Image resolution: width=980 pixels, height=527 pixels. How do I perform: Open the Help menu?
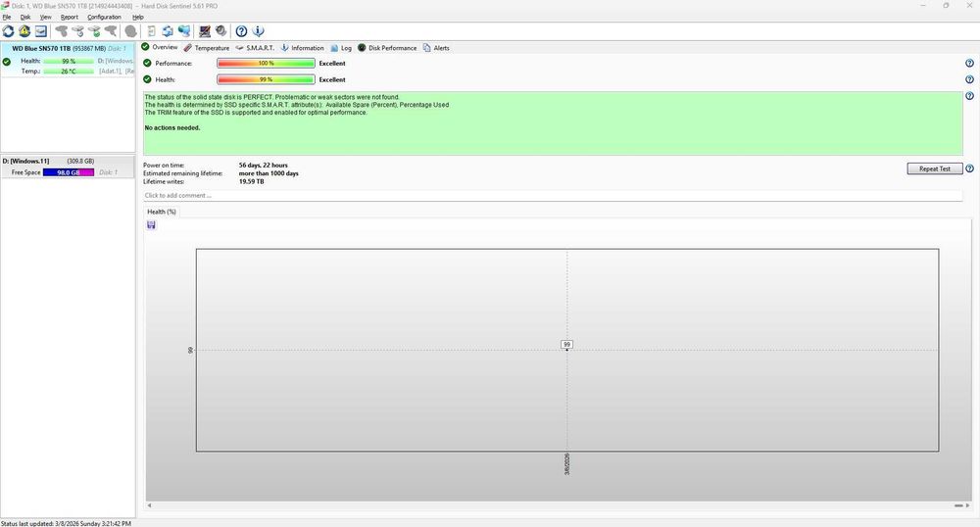tap(138, 17)
